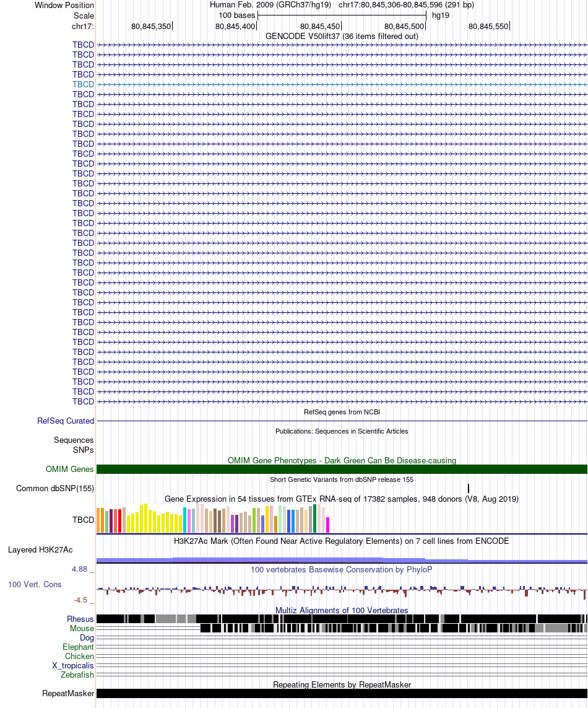The image size is (588, 708).
Task: Click the RepeatMasker track label
Action: pos(68,694)
